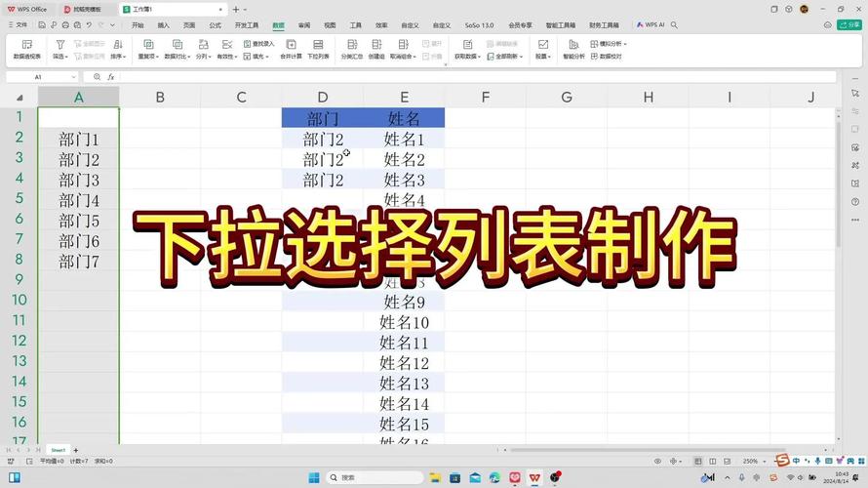The width and height of the screenshot is (868, 488).
Task: Click the 取消组合 ungroup tool
Action: pyautogui.click(x=403, y=50)
